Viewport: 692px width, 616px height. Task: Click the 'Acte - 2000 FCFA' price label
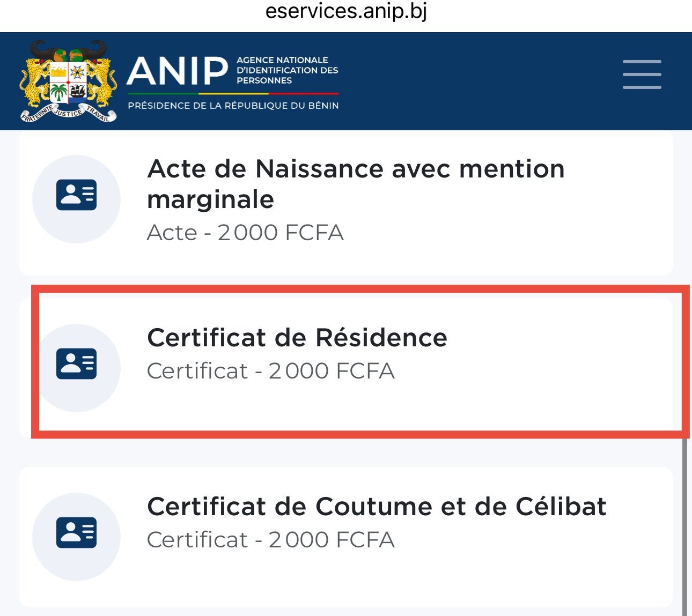click(x=245, y=233)
